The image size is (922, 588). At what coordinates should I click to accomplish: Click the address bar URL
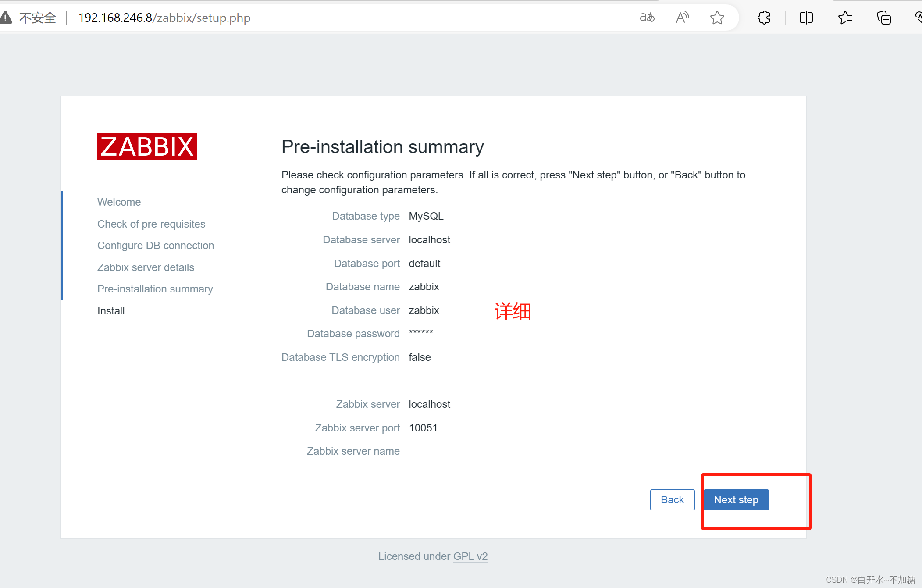click(x=164, y=18)
